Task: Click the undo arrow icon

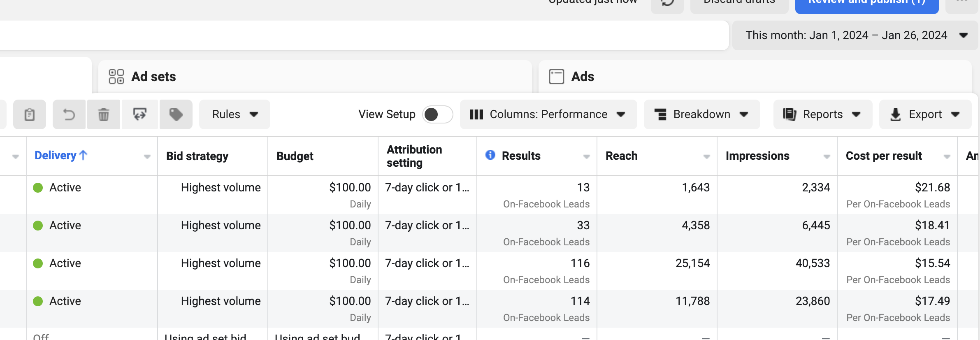Action: pyautogui.click(x=69, y=114)
